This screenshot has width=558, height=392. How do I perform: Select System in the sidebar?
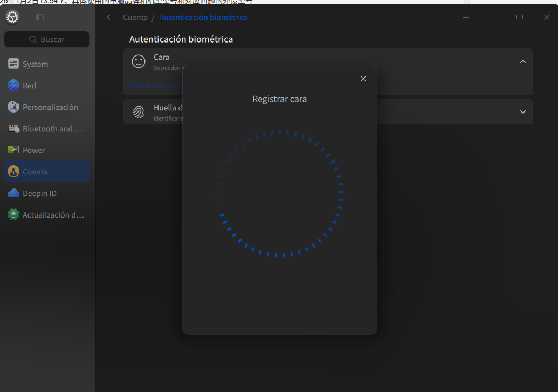tap(47, 64)
